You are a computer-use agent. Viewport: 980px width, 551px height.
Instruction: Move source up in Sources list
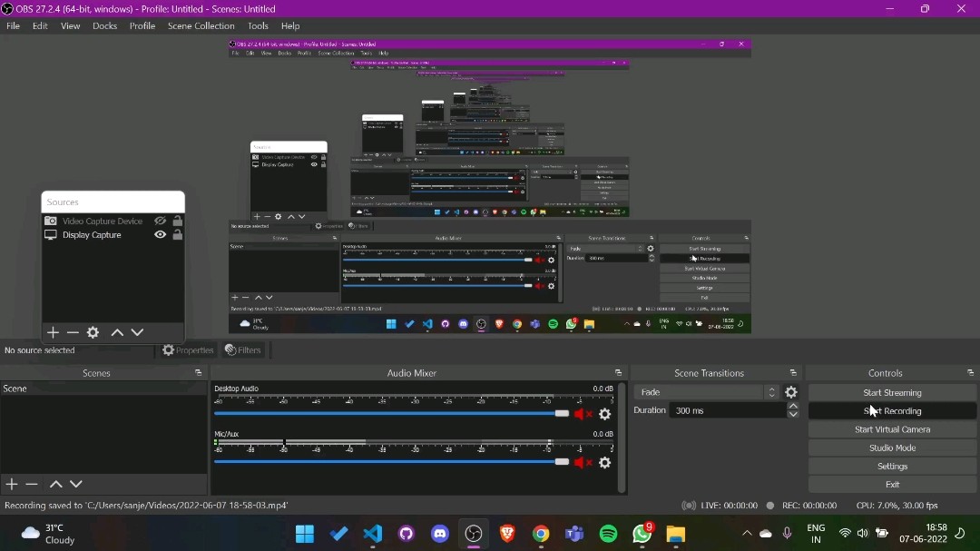click(x=117, y=332)
